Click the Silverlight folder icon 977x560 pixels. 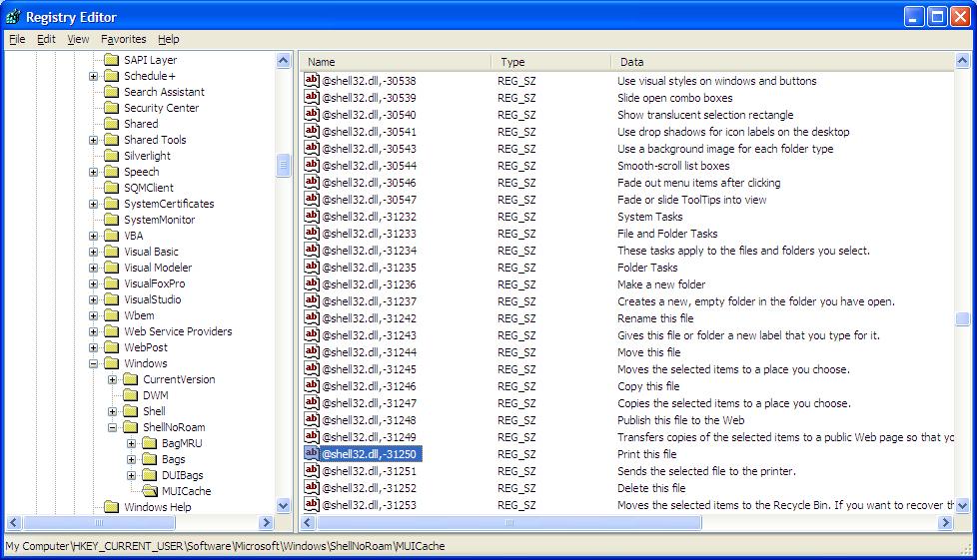point(111,156)
